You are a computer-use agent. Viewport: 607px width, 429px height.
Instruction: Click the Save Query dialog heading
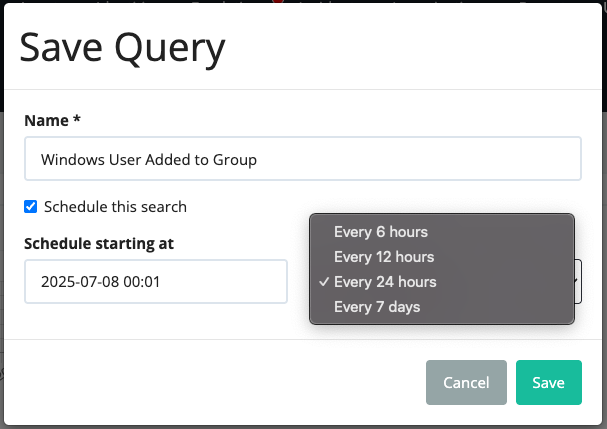click(122, 48)
